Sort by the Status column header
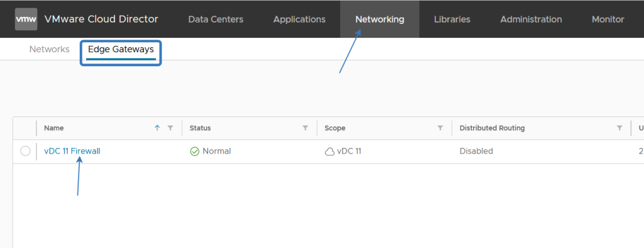644x248 pixels. pyautogui.click(x=200, y=128)
